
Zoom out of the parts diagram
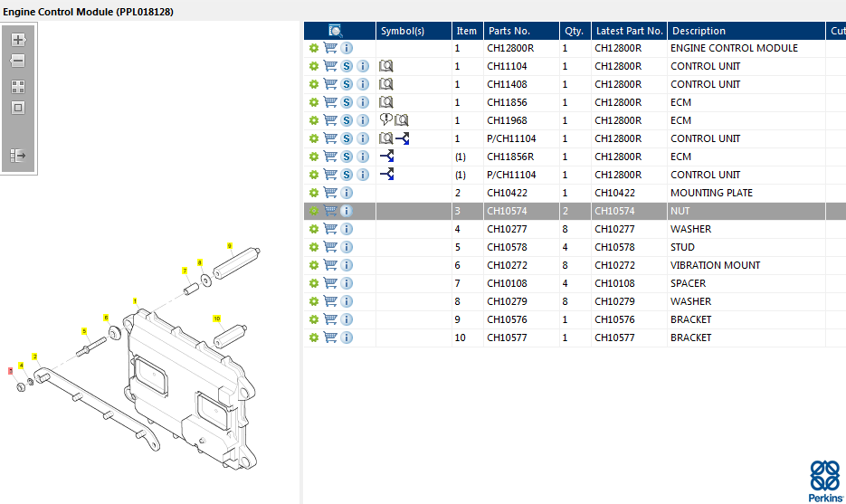coord(18,61)
